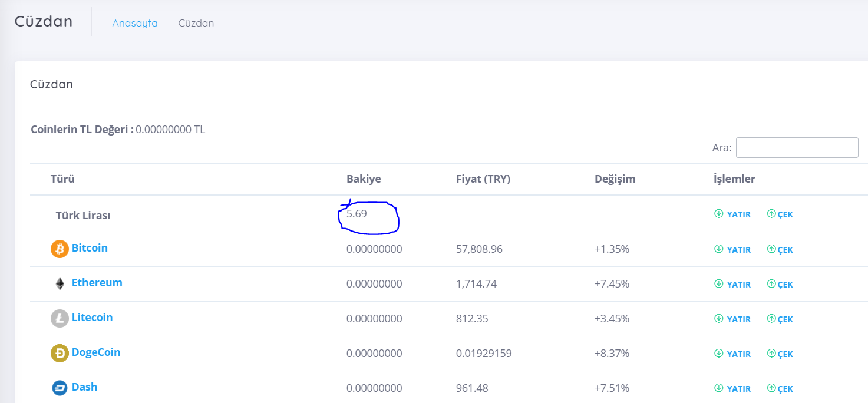Click Coinlerin TL Değeri total value
Image resolution: width=868 pixels, height=403 pixels.
(170, 130)
